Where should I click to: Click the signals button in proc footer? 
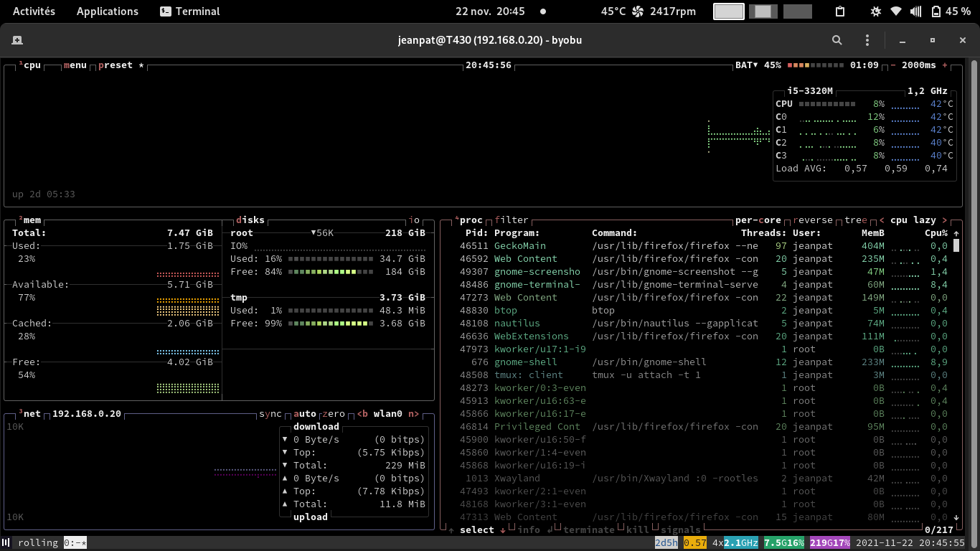click(x=681, y=530)
